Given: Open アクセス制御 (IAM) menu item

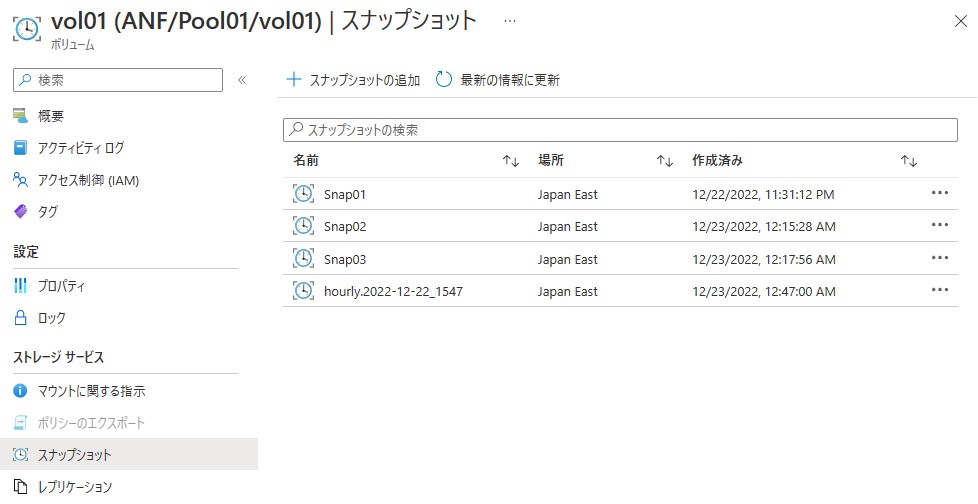Looking at the screenshot, I should tap(89, 180).
